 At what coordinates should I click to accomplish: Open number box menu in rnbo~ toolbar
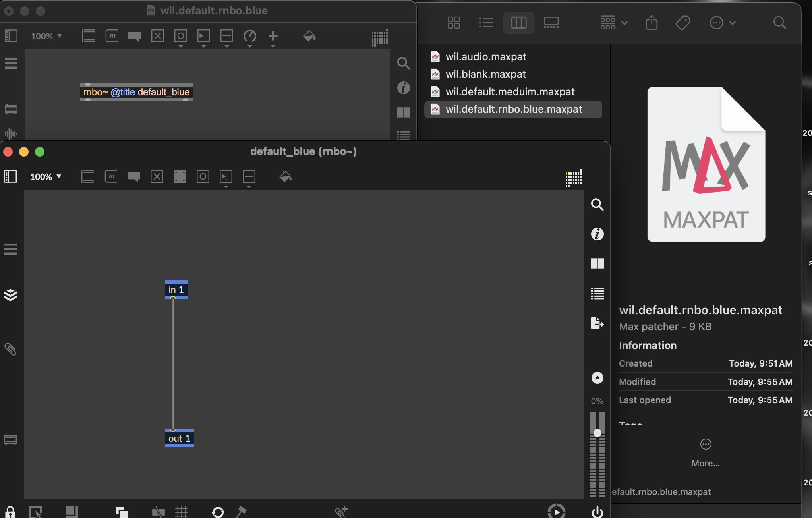226,178
